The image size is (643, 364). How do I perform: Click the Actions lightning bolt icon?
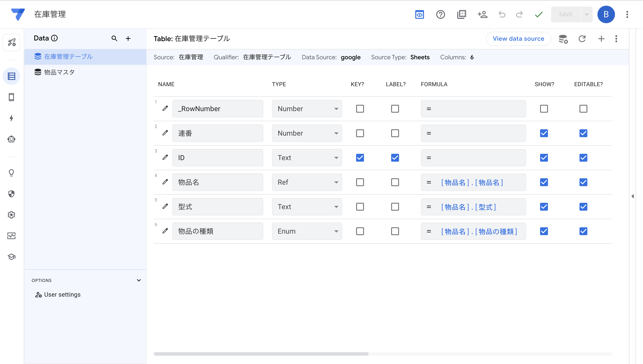coord(11,118)
